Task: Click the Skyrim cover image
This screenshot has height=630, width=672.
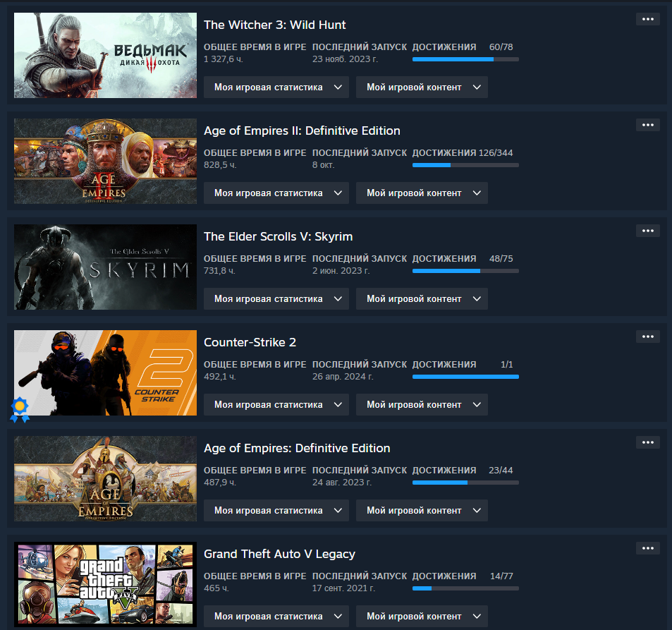Action: 106,267
